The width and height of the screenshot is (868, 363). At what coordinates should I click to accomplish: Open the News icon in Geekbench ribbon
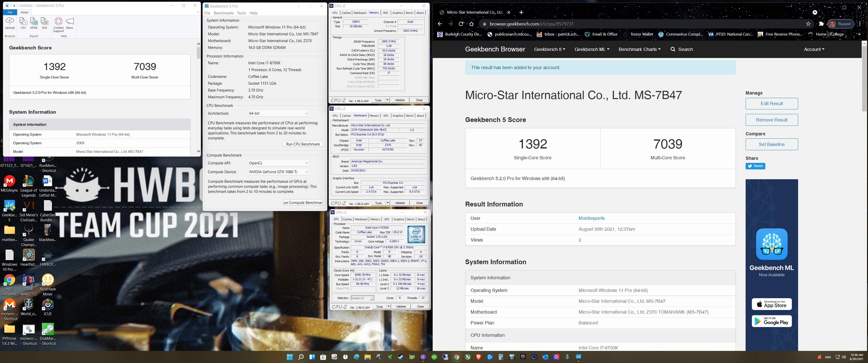[70, 23]
